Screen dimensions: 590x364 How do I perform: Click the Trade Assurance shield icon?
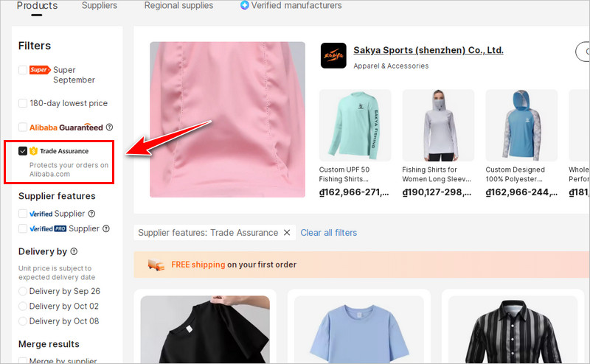(x=33, y=151)
